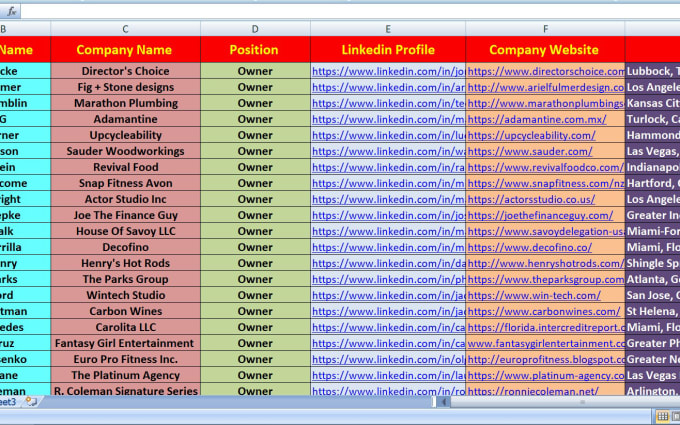Select column E header
680x425 pixels.
coord(388,29)
